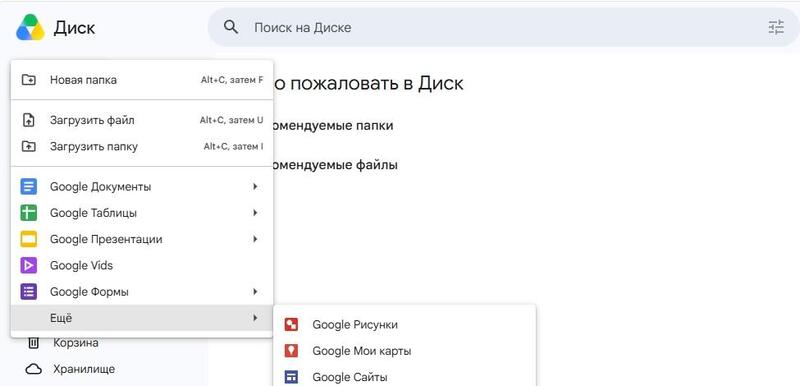Click the welcome heading ending in пожаловать в Диск
Image resolution: width=800 pixels, height=386 pixels.
coord(368,84)
